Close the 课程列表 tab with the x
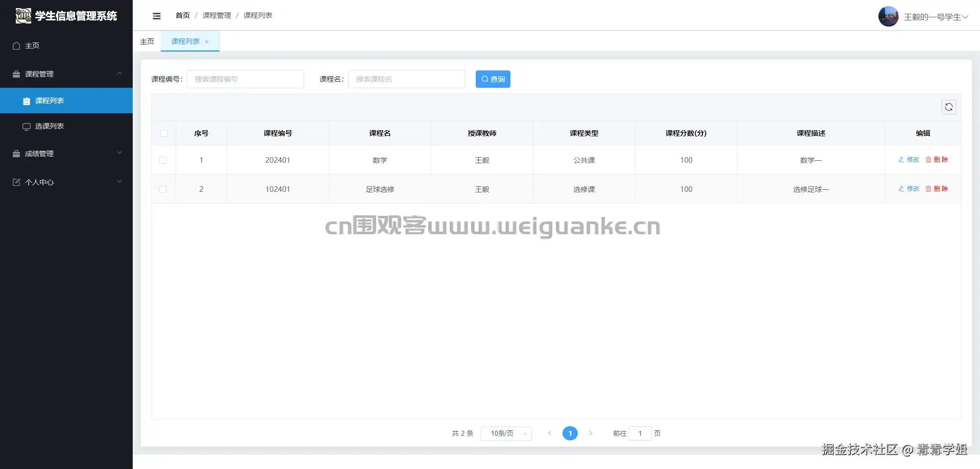This screenshot has height=469, width=980. [207, 42]
